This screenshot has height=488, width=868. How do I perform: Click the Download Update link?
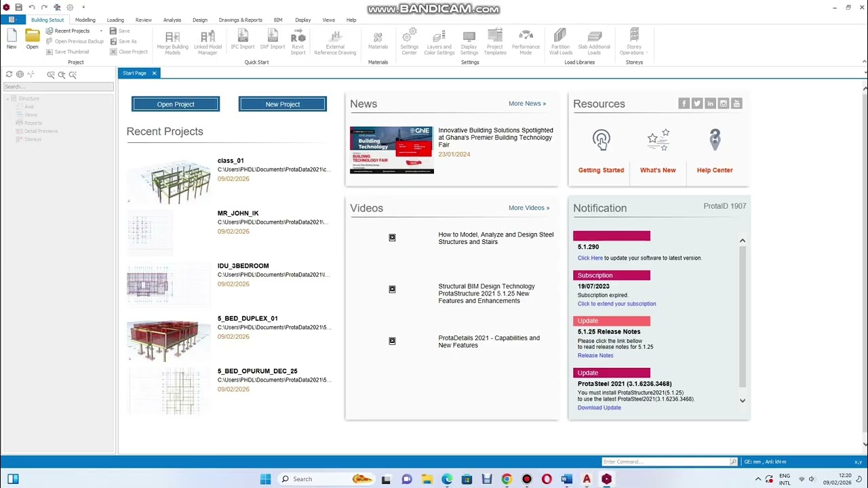(x=599, y=408)
